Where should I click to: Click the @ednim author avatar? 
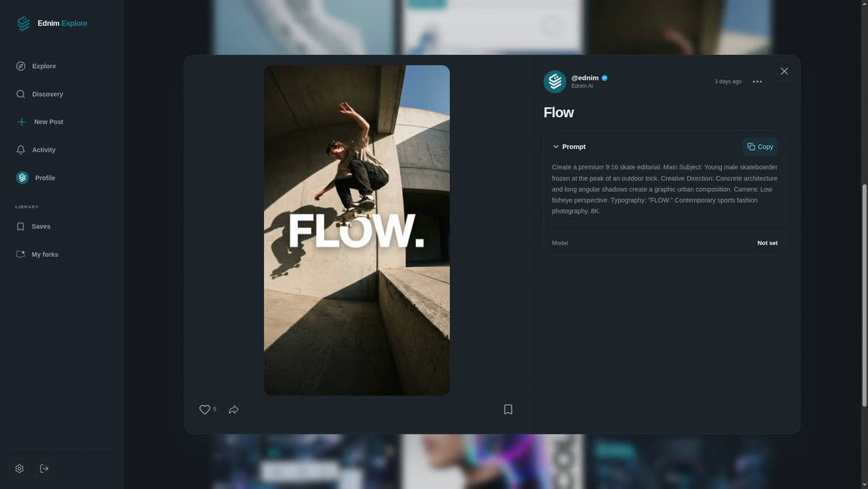click(x=555, y=82)
